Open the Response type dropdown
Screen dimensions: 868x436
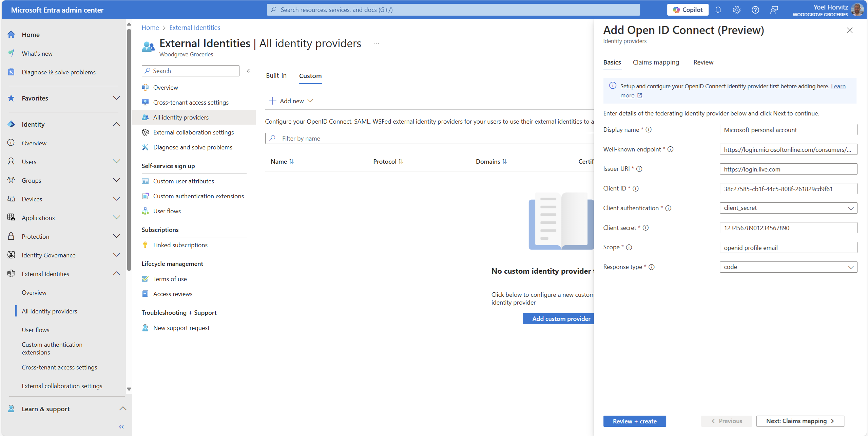(788, 267)
